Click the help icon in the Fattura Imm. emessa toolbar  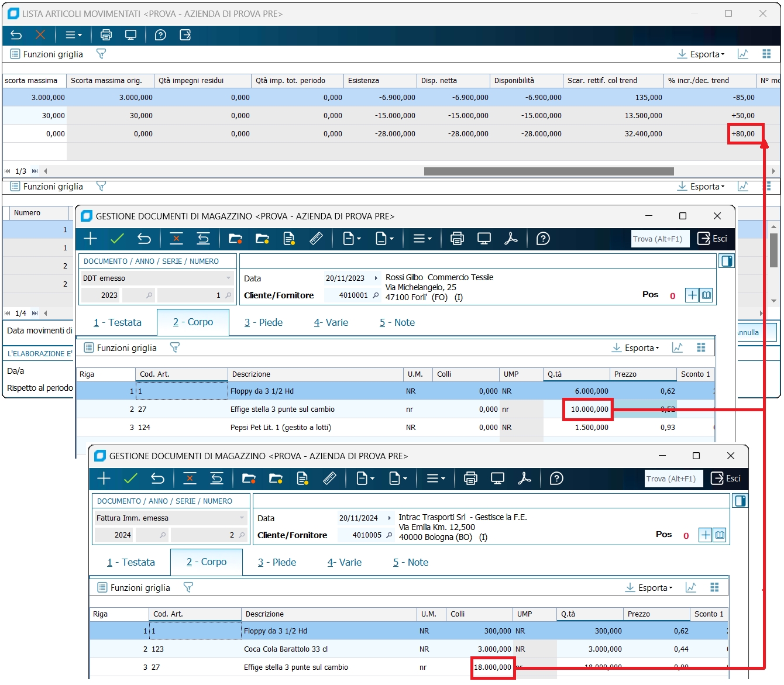pos(556,479)
